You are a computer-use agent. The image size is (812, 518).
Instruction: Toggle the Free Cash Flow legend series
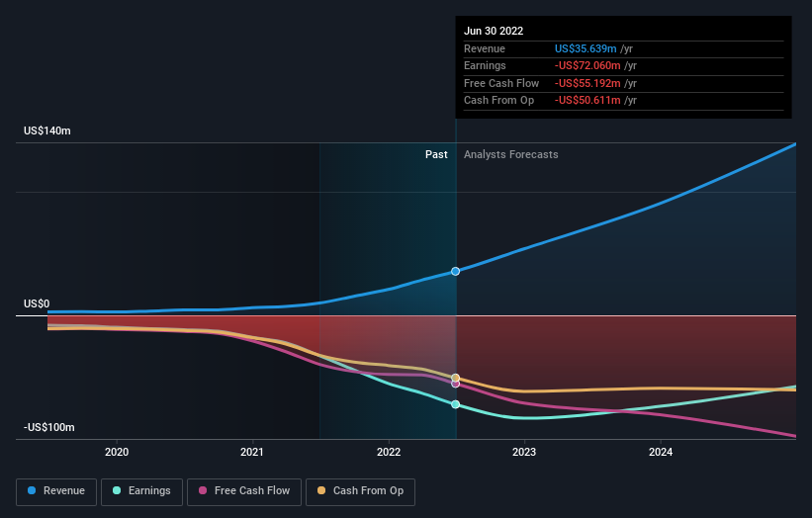(x=244, y=491)
